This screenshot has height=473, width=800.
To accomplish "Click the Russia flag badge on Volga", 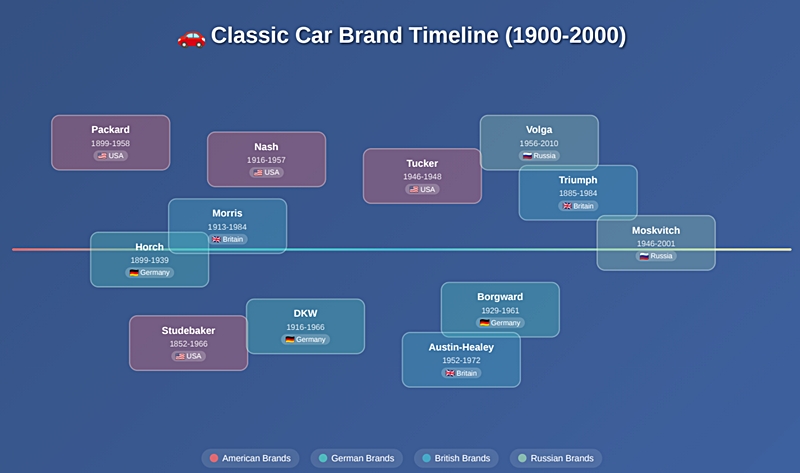I will (539, 156).
